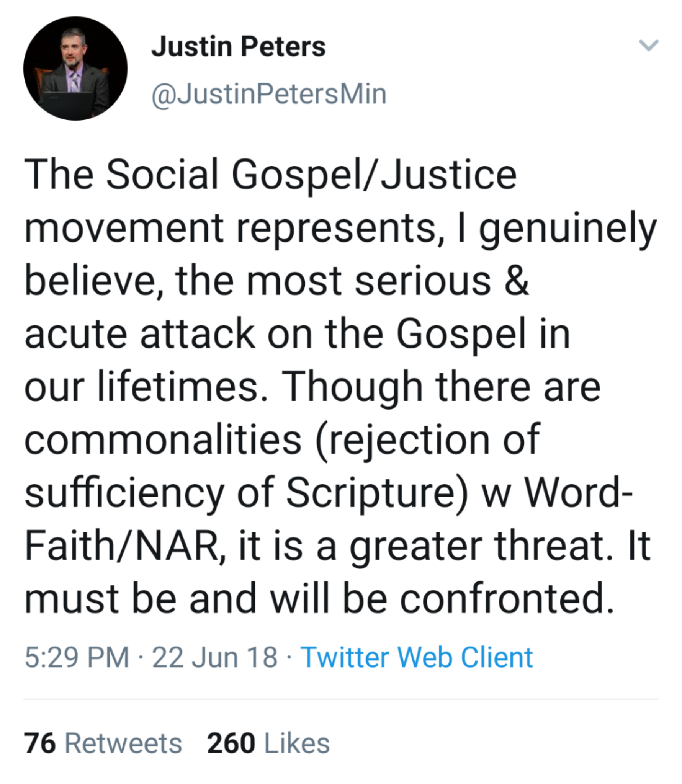Click the Twitter Web Client source link
The image size is (682, 784).
point(417,657)
